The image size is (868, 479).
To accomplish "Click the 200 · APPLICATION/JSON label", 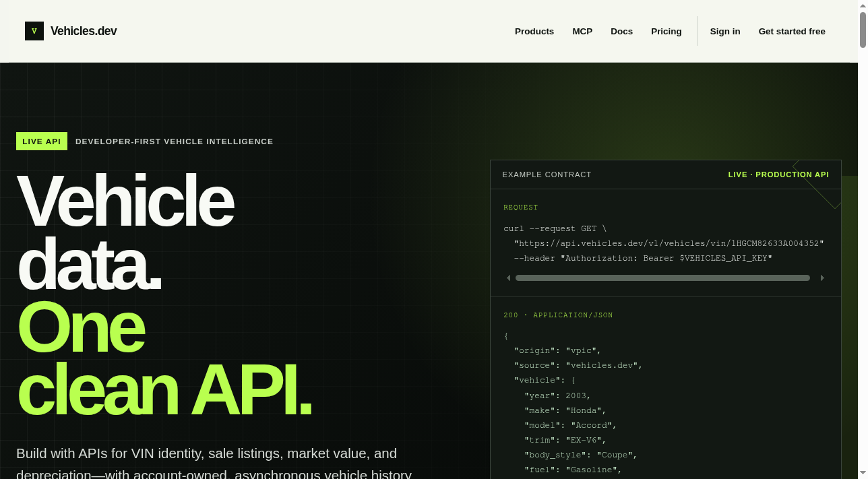I will (558, 315).
